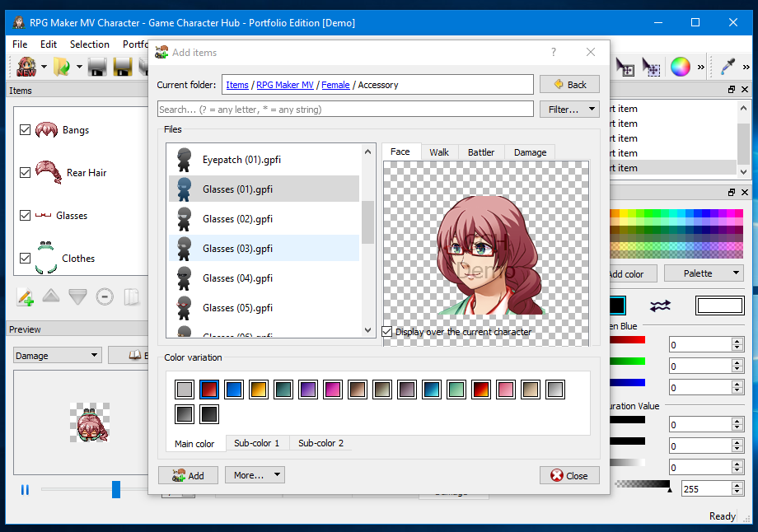The height and width of the screenshot is (532, 758).
Task: Uncheck Display over the current character
Action: pos(386,332)
